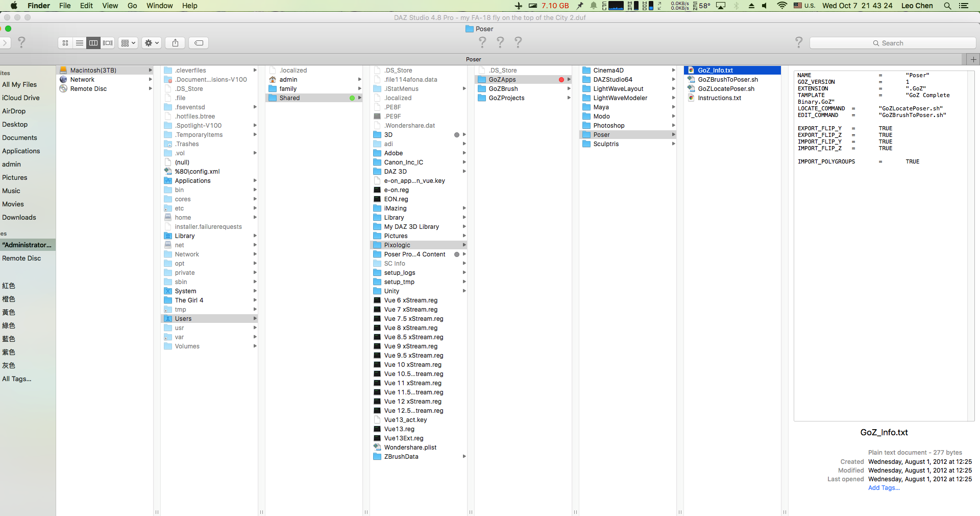This screenshot has height=516, width=980.
Task: Switch Finder to list view
Action: [79, 43]
